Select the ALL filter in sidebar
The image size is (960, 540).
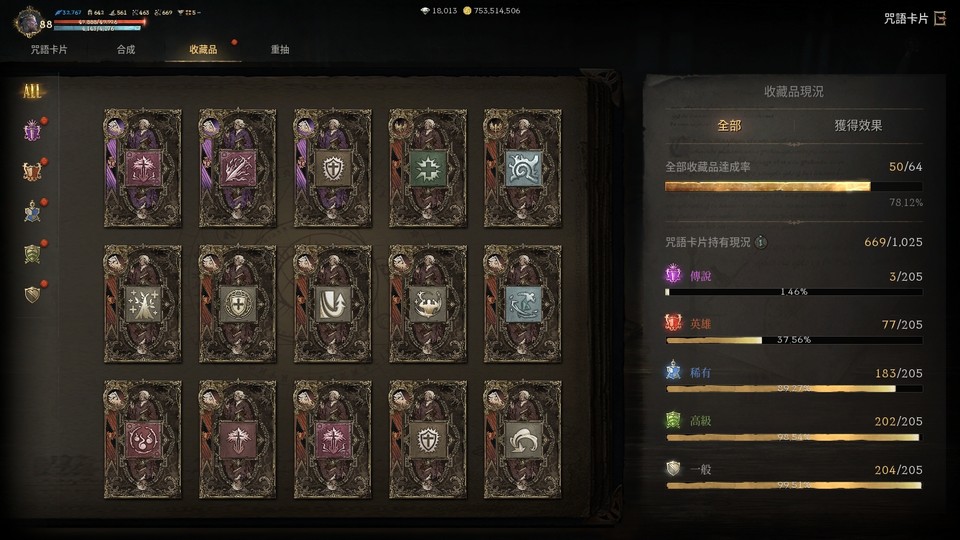pyautogui.click(x=32, y=91)
